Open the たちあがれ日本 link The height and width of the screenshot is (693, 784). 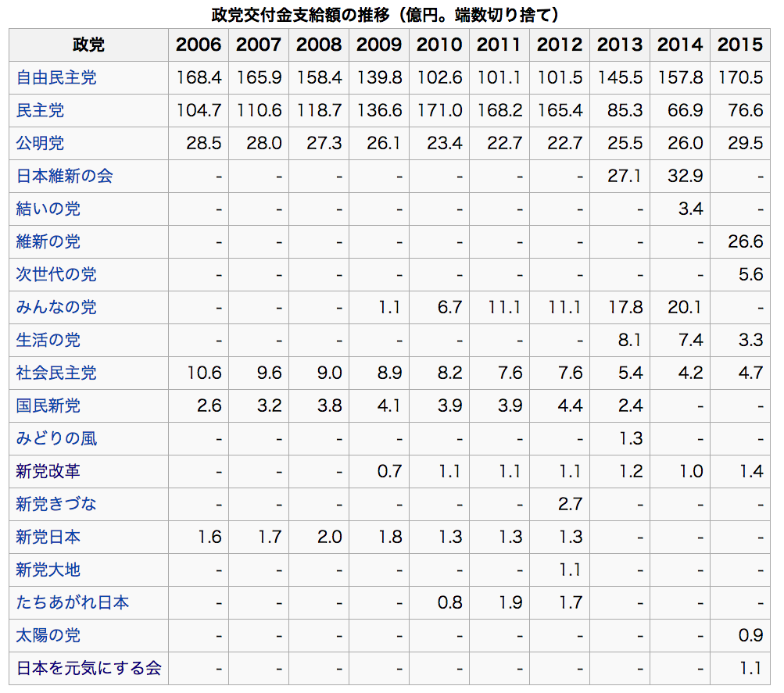(73, 602)
